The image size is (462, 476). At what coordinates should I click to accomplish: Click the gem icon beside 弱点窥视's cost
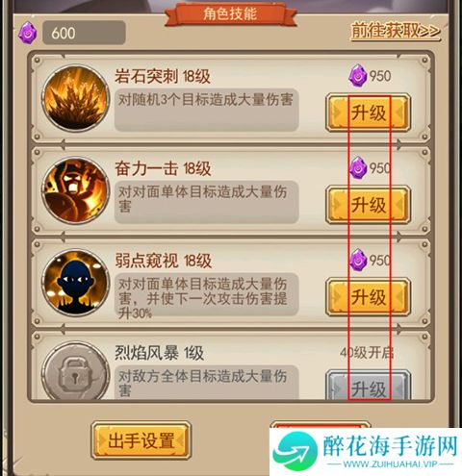coord(358,260)
